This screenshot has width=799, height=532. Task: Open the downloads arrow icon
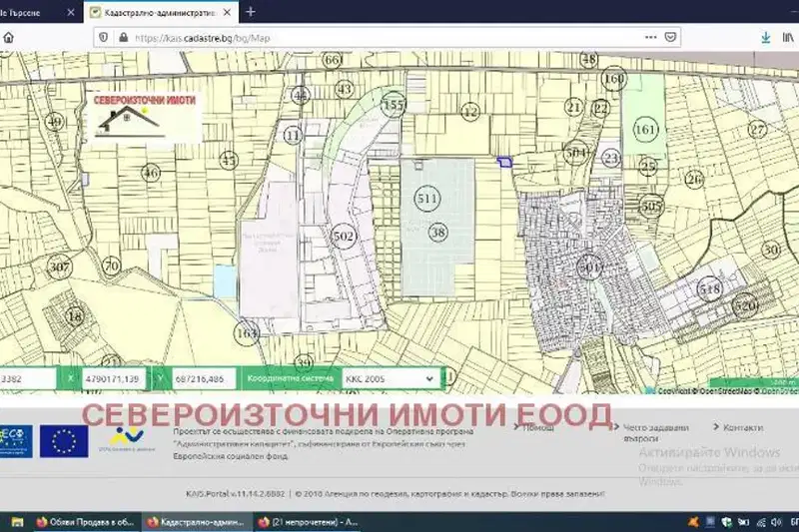point(765,38)
